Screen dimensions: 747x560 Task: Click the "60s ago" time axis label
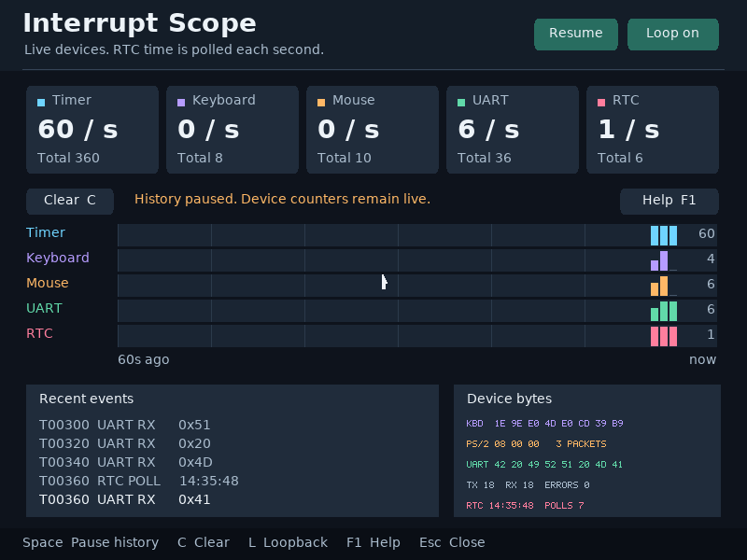(x=144, y=359)
